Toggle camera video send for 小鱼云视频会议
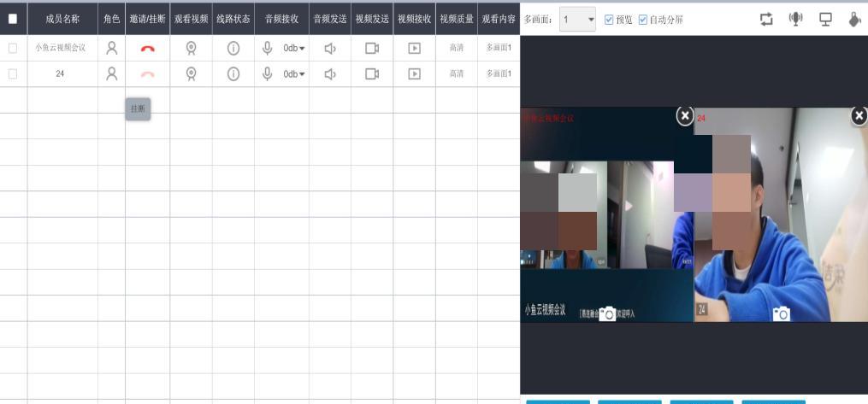Viewport: 868px width, 404px height. (x=372, y=49)
